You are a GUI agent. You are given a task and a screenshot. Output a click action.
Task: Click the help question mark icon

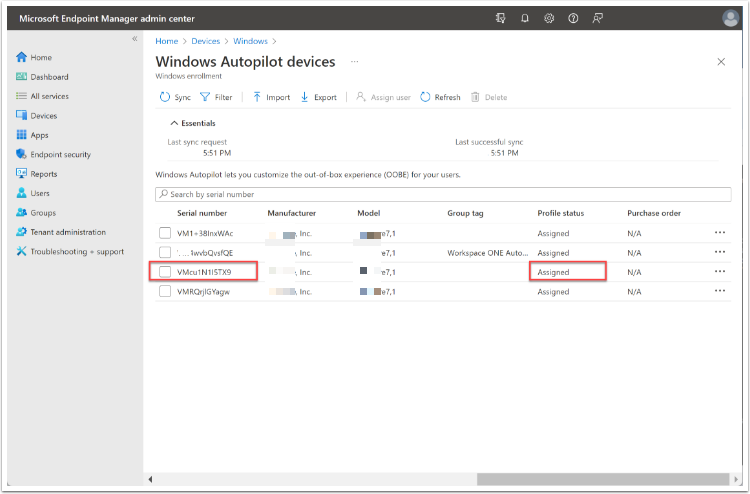click(573, 18)
